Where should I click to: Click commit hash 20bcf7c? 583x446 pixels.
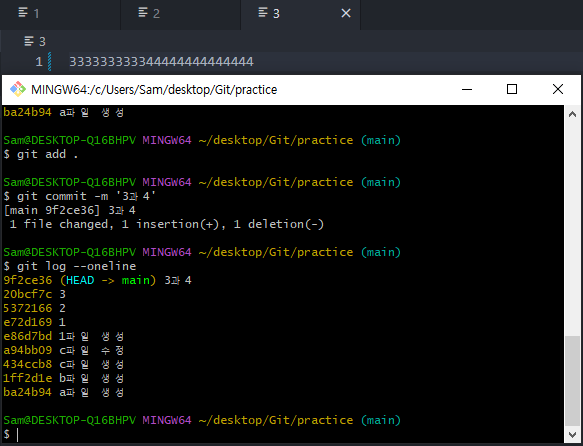[x=28, y=294]
